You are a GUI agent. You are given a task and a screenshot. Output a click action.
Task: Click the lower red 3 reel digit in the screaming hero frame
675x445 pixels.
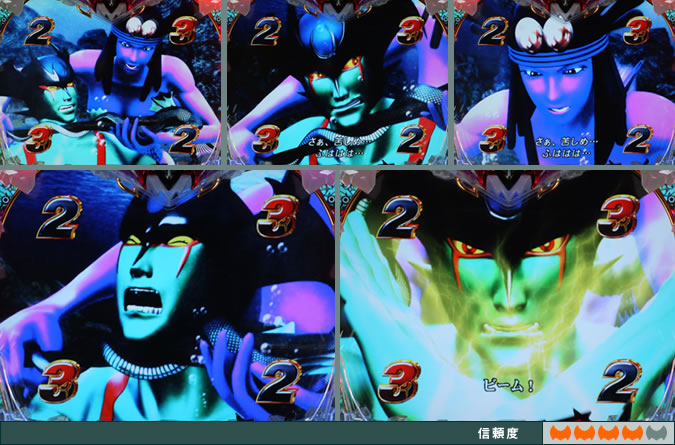click(x=59, y=381)
